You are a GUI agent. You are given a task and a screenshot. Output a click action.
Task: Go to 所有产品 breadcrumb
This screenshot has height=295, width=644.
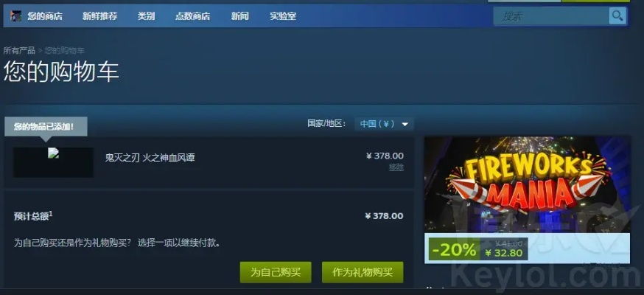[x=19, y=51]
